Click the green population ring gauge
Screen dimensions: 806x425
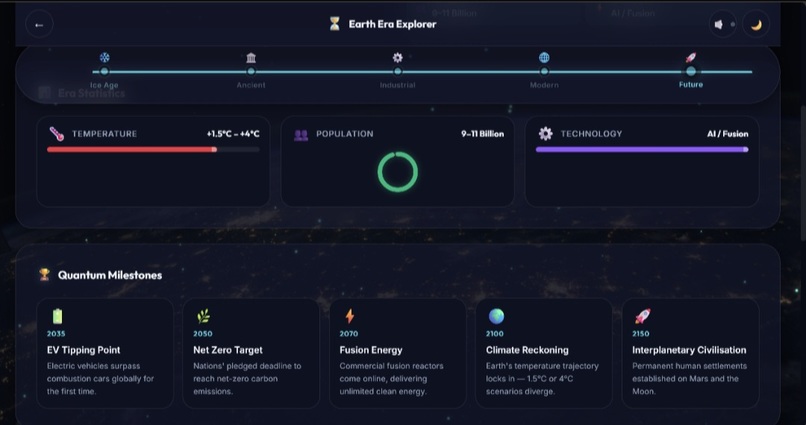(x=397, y=172)
